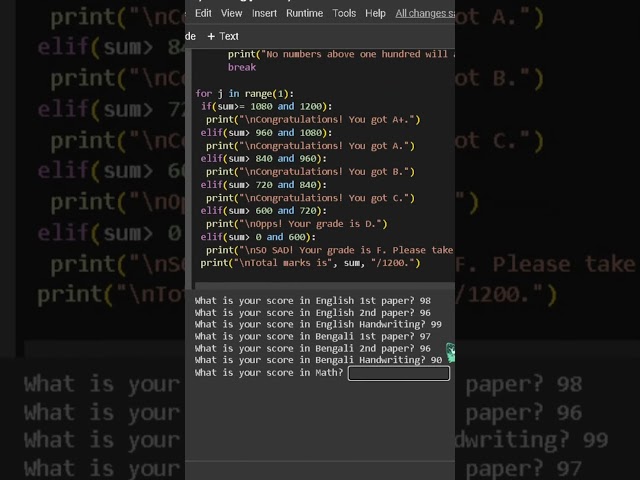Click the Bengali 1st paper output line

point(313,336)
